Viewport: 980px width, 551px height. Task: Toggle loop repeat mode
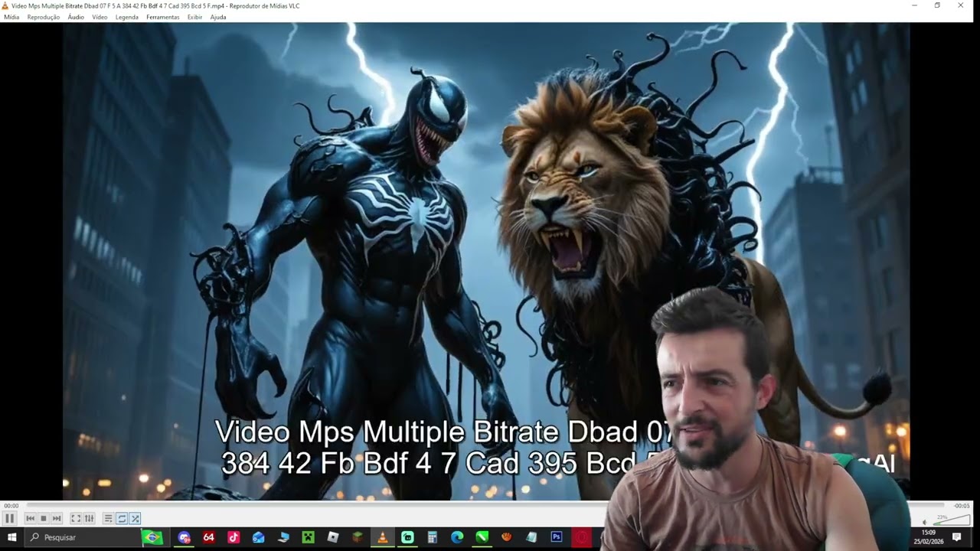[x=122, y=519]
